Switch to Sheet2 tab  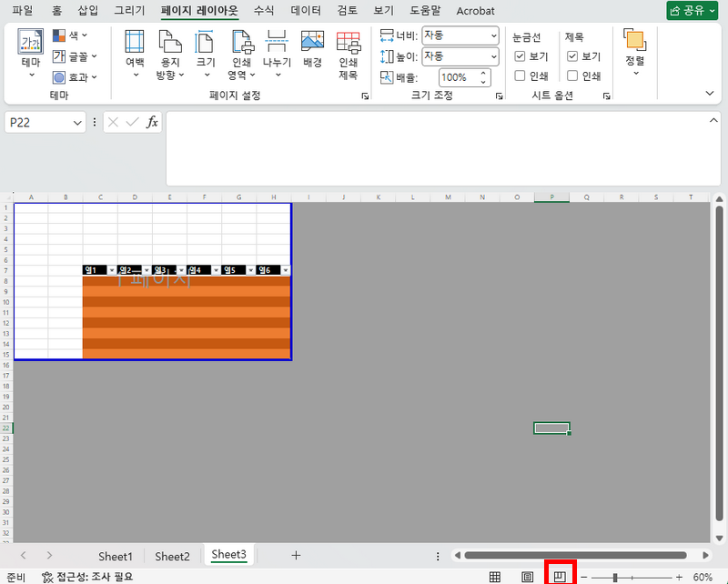coord(172,556)
